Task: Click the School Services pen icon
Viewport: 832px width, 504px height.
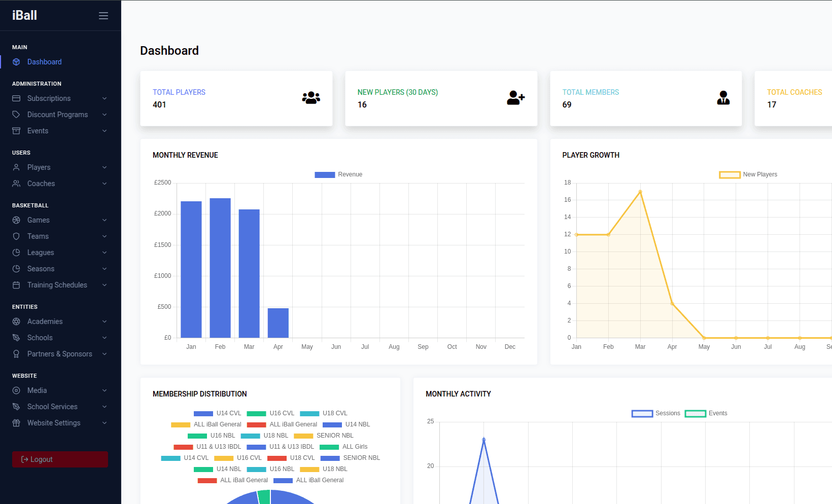Action: coord(16,407)
